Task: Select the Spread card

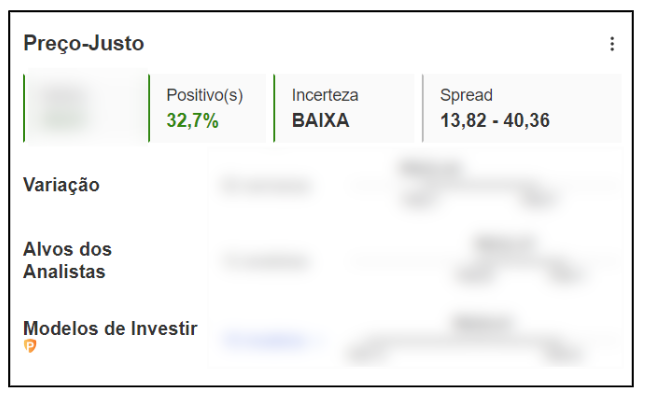Action: click(x=522, y=108)
